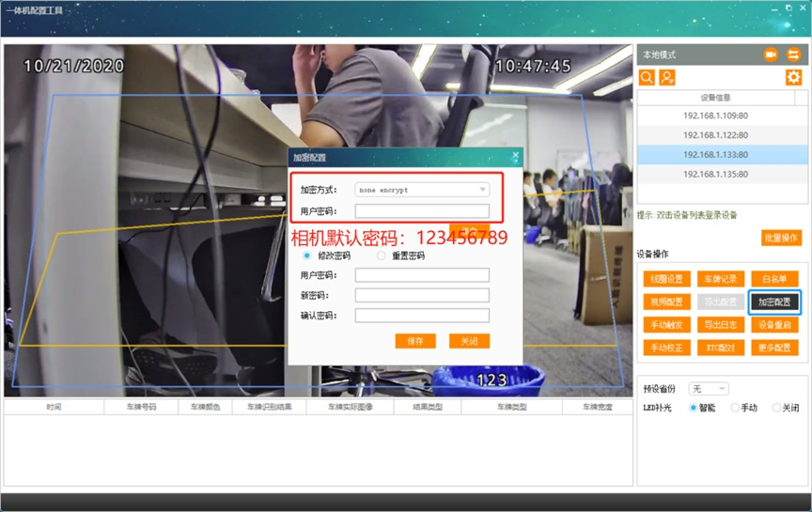Click the user login icon
The image size is (812, 512).
(667, 78)
